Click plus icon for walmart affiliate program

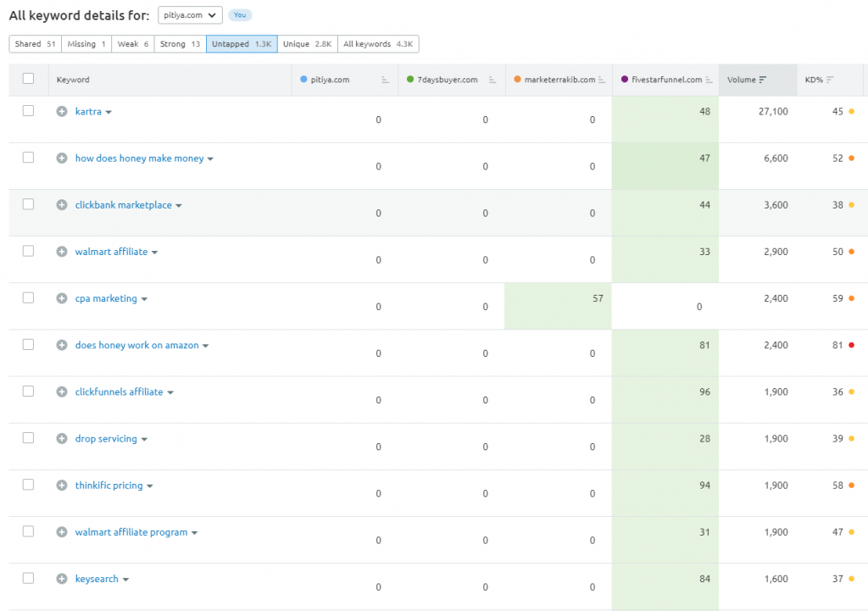(62, 532)
